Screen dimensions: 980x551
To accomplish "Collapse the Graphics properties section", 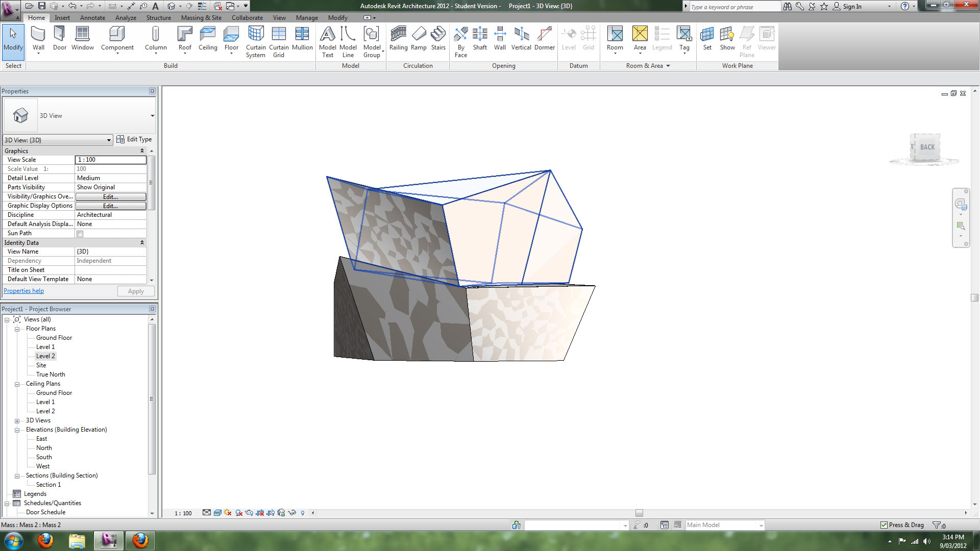I will click(142, 151).
